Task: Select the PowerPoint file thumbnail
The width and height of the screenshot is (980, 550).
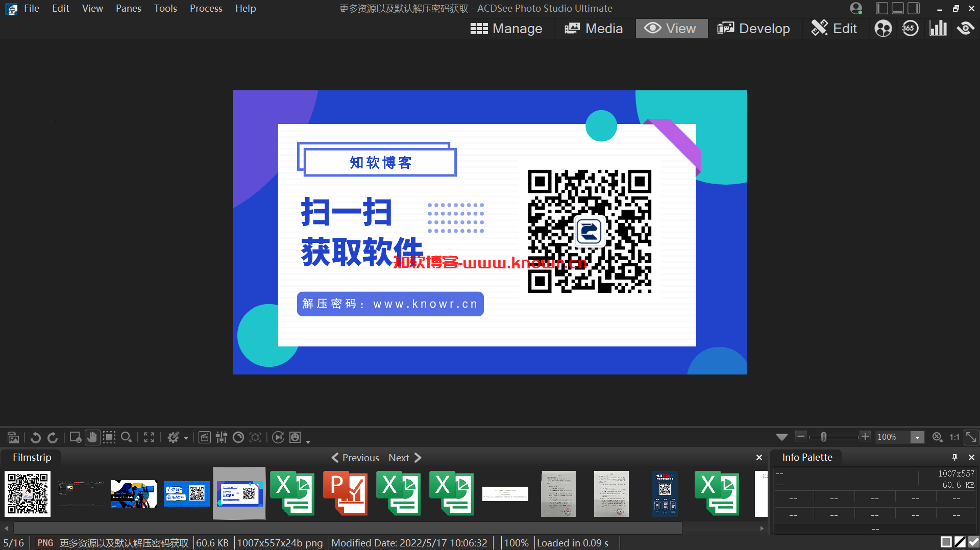Action: (345, 493)
